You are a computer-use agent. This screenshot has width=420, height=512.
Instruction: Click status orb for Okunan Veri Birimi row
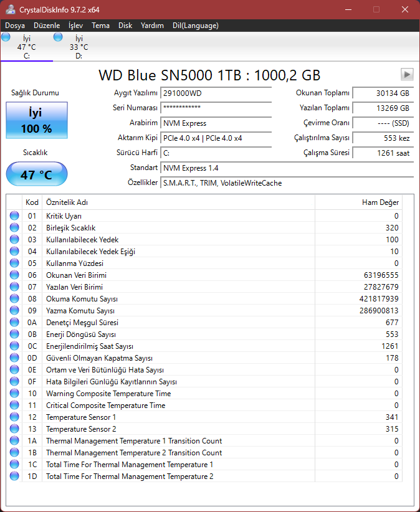click(14, 275)
